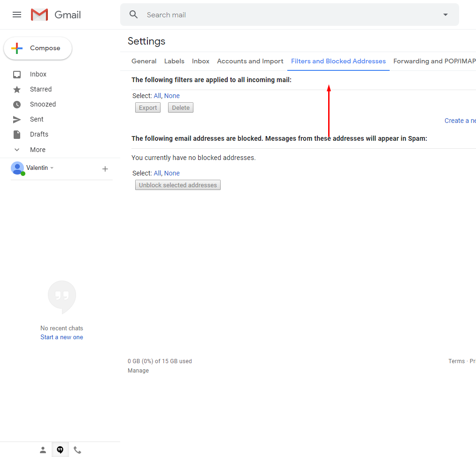Select Filters and Blocked Addresses tab
The image size is (476, 457).
pos(338,61)
